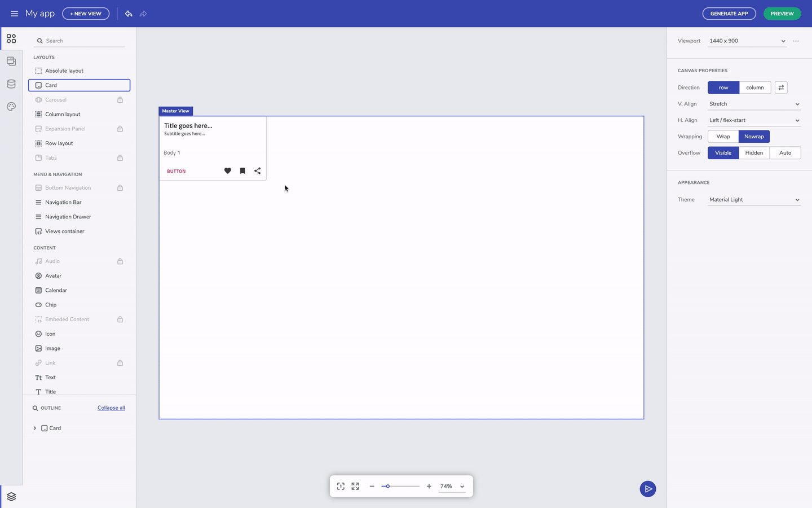Click the undo arrow in top toolbar
The width and height of the screenshot is (812, 508).
129,13
